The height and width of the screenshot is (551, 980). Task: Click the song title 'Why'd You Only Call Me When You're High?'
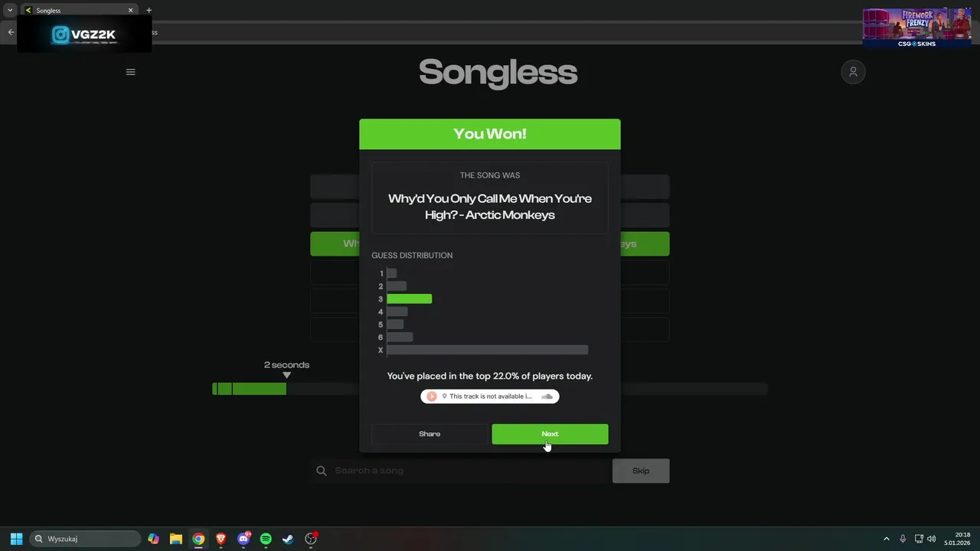[x=490, y=207]
